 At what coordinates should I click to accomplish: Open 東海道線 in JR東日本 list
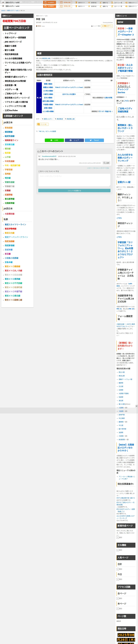click(8, 128)
